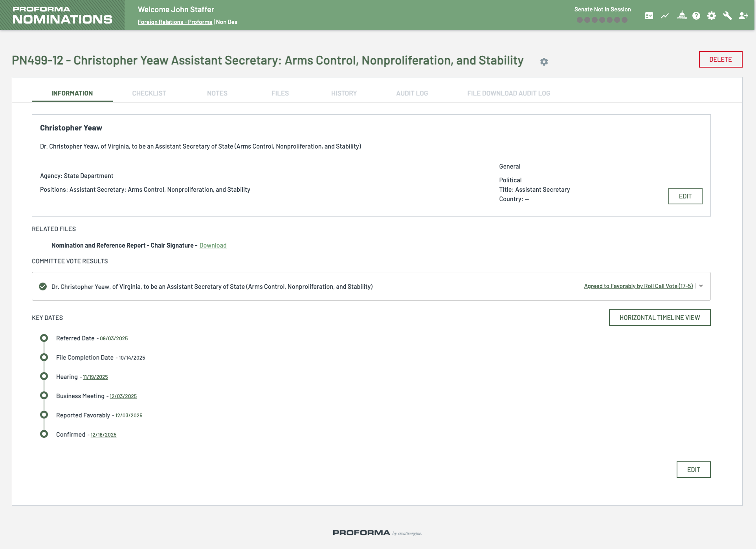Screen dimensions: 756x549
Task: Click gear icon next to nomination title
Action: pos(544,62)
